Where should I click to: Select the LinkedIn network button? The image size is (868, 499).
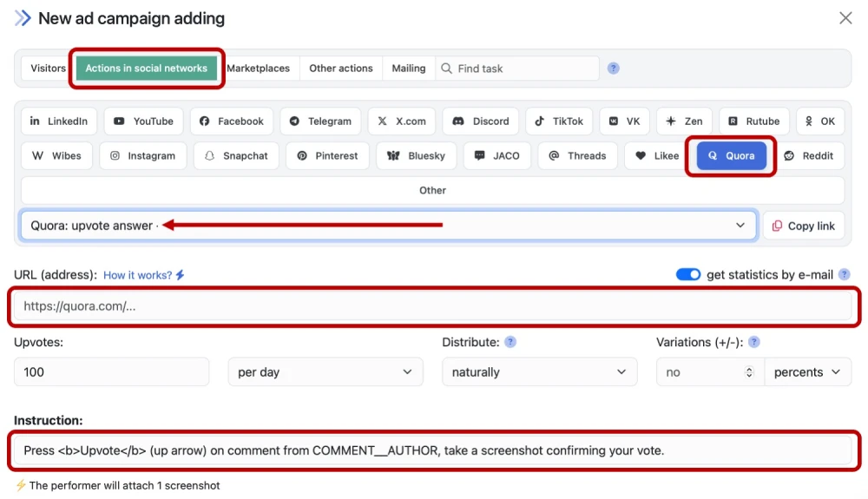tap(59, 121)
